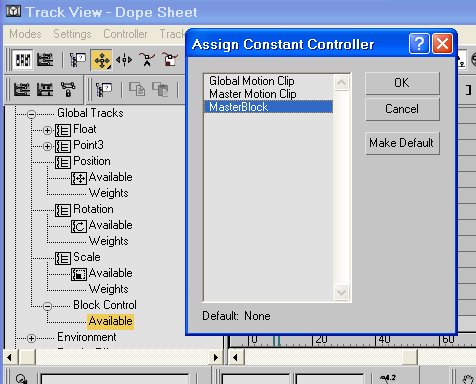Open the Modes menu
The width and height of the screenshot is (476, 384).
pyautogui.click(x=25, y=34)
